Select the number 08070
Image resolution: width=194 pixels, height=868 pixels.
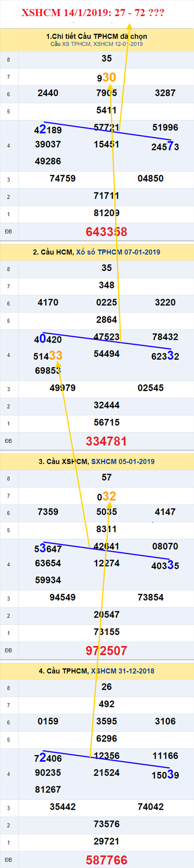click(x=165, y=546)
